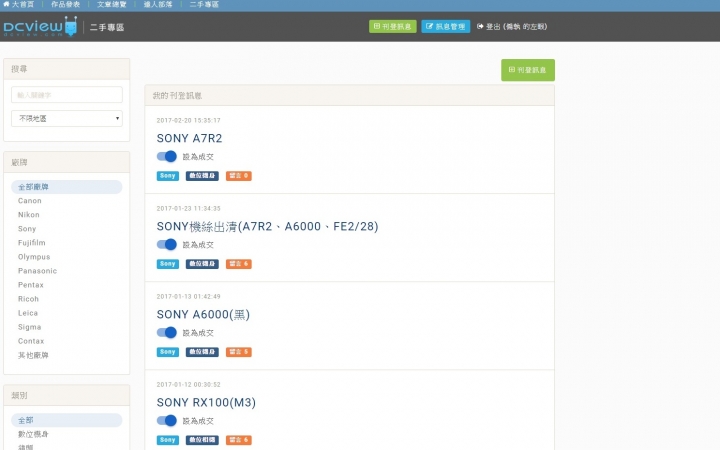Focus the keyword search input field
Screen dimensions: 720x450
click(67, 95)
